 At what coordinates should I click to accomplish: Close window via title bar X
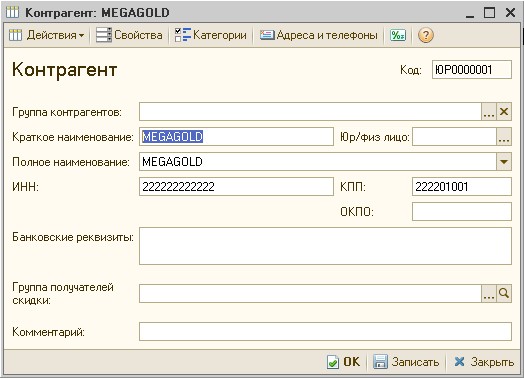coord(510,13)
